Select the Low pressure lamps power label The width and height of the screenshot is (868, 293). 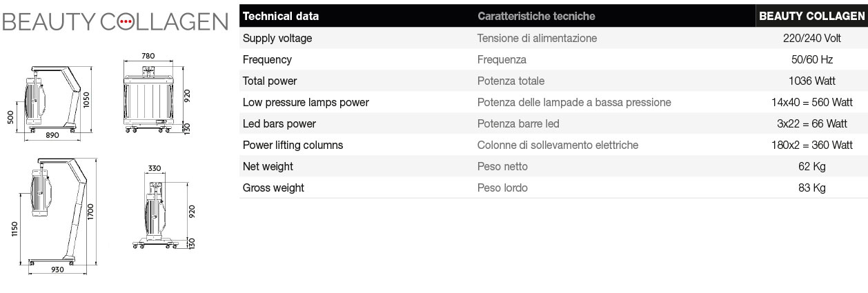[306, 103]
